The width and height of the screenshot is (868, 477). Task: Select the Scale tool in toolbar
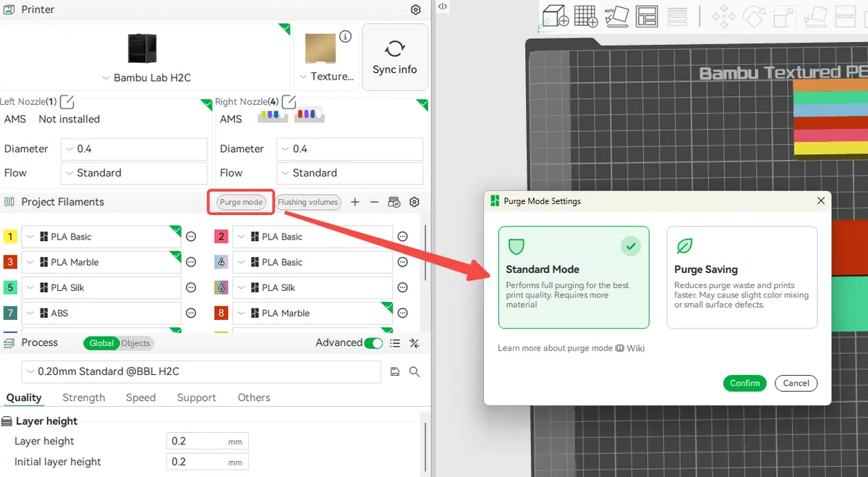(x=785, y=16)
